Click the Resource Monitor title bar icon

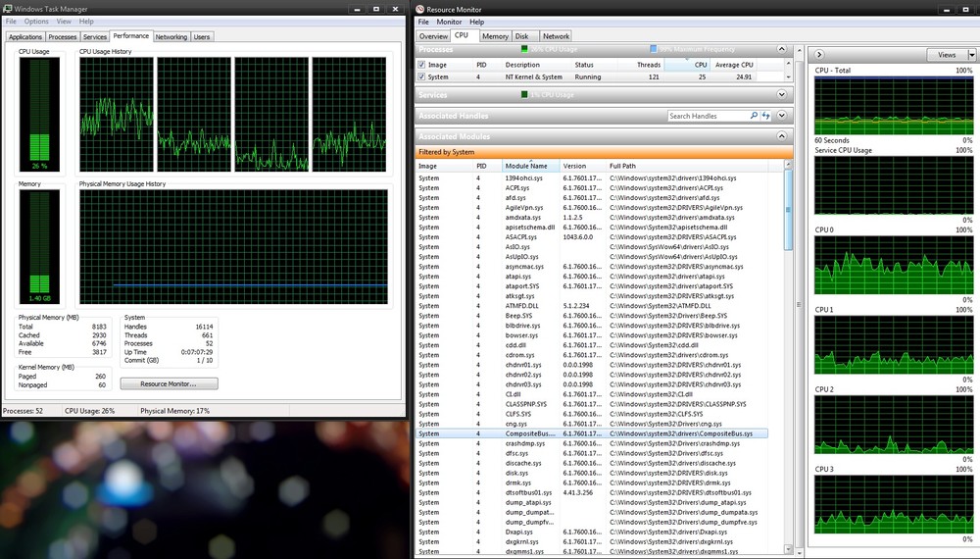418,8
